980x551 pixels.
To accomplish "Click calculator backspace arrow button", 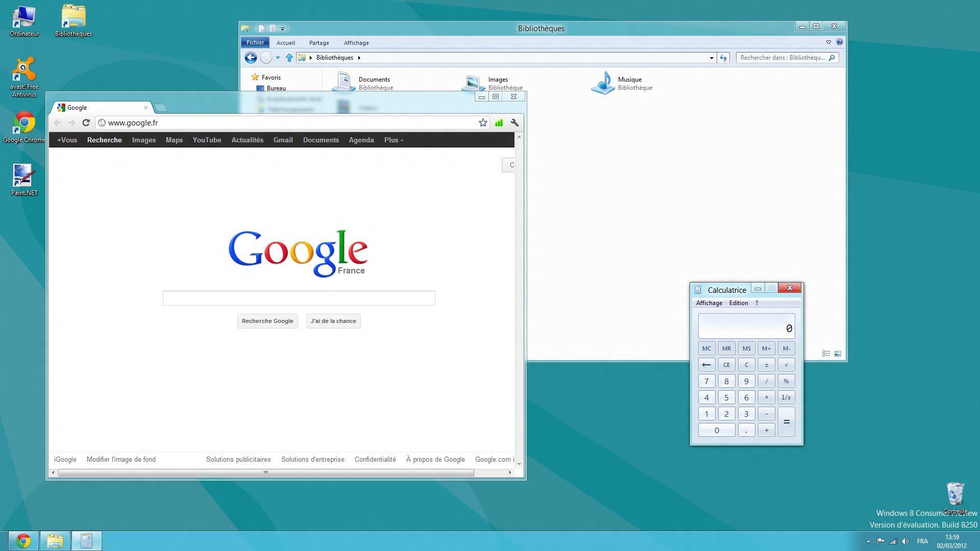I will point(706,365).
